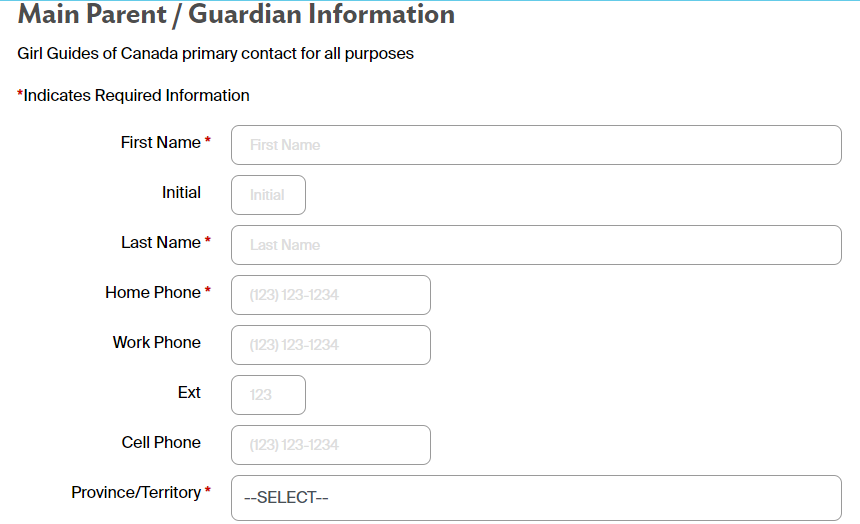The width and height of the screenshot is (860, 524).
Task: Click the "Last Name" label text
Action: point(160,243)
